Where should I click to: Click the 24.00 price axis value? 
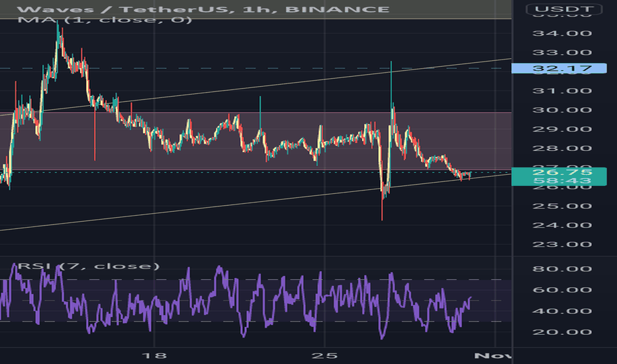point(562,225)
